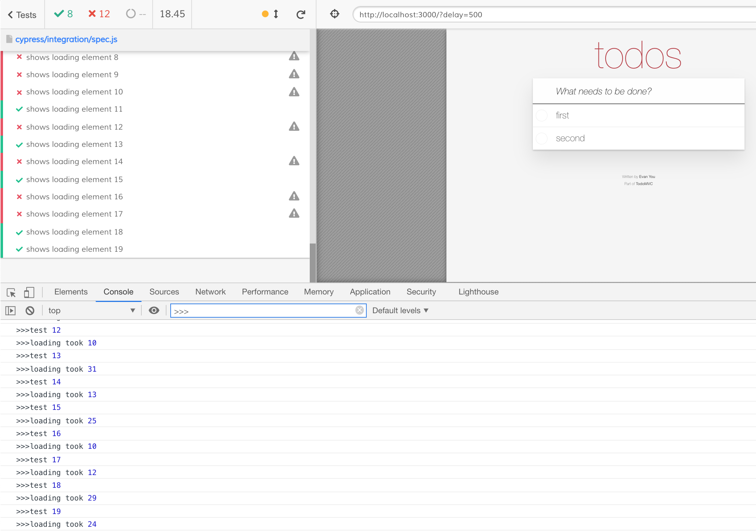Click the warning icon for loading element 12
Screen dimensions: 756x532
coord(294,127)
